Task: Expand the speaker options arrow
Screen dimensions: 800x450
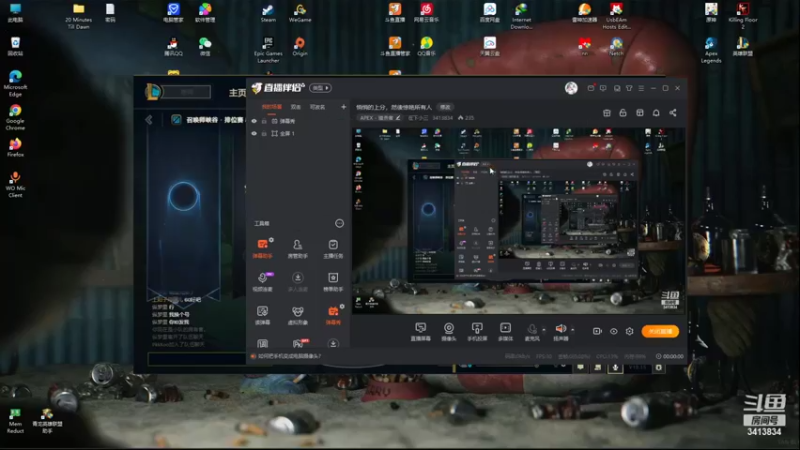Action: coord(572,330)
